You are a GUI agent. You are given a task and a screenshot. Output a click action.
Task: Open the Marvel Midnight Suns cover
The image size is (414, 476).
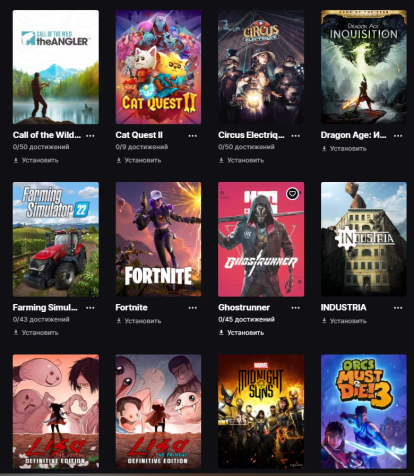click(261, 412)
